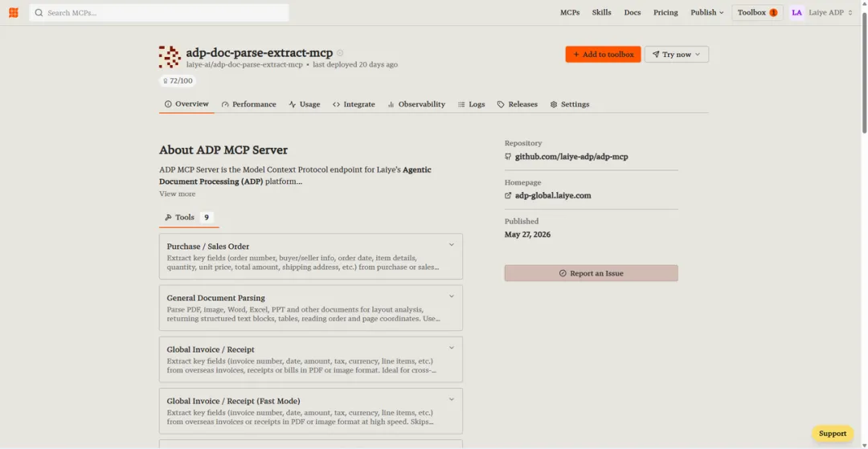Screen dimensions: 868x449
Task: Click the Report an Issue button
Action: pyautogui.click(x=591, y=273)
